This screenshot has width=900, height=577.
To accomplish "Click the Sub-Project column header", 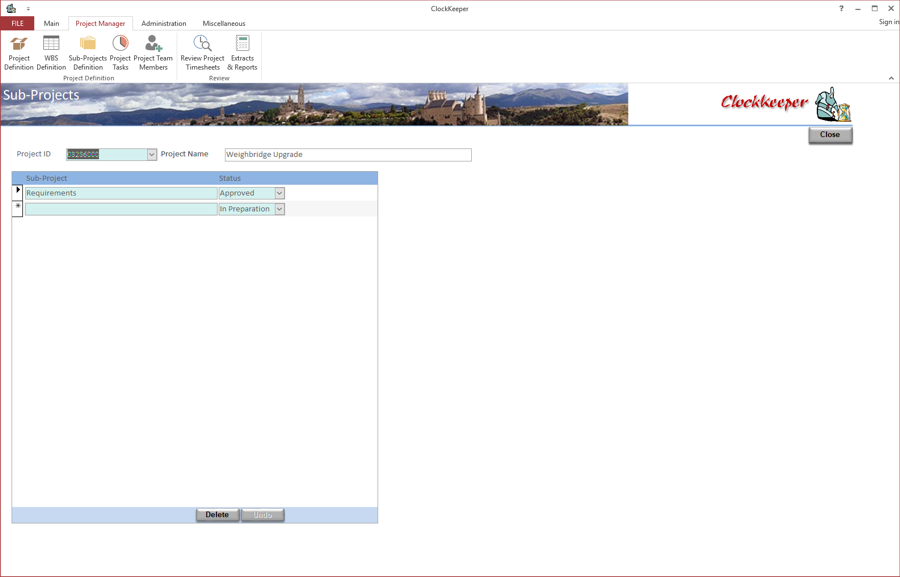I will pos(46,178).
